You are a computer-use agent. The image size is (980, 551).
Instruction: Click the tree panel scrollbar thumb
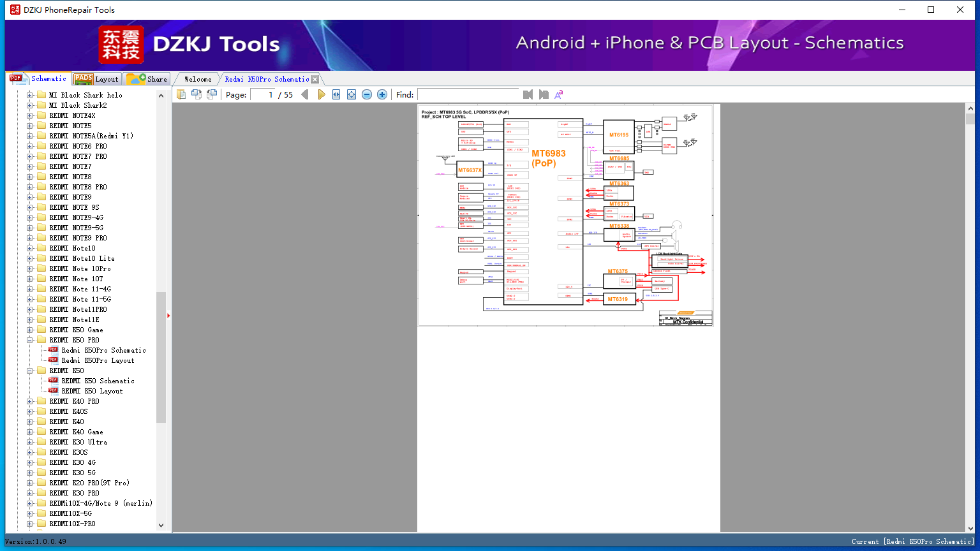click(x=161, y=357)
